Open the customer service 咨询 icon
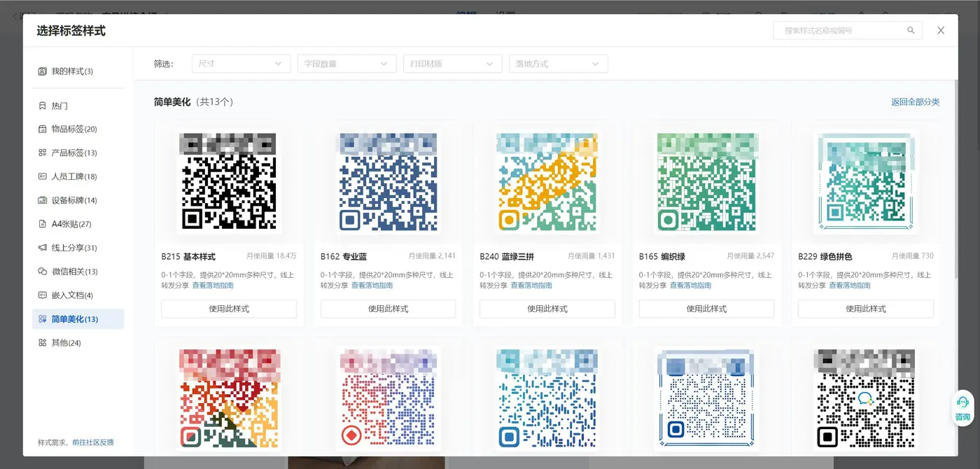 [x=962, y=408]
